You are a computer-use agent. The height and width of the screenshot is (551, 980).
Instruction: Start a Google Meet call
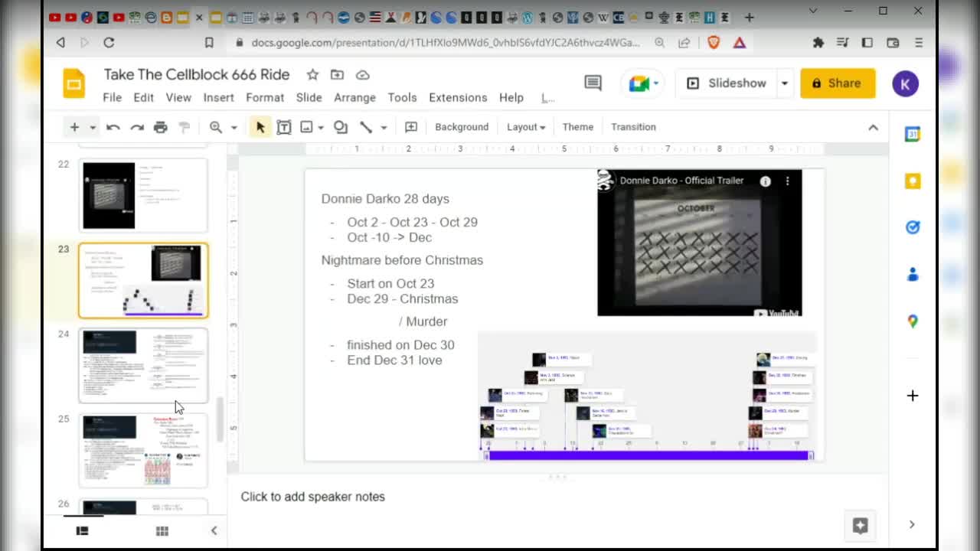tap(644, 83)
